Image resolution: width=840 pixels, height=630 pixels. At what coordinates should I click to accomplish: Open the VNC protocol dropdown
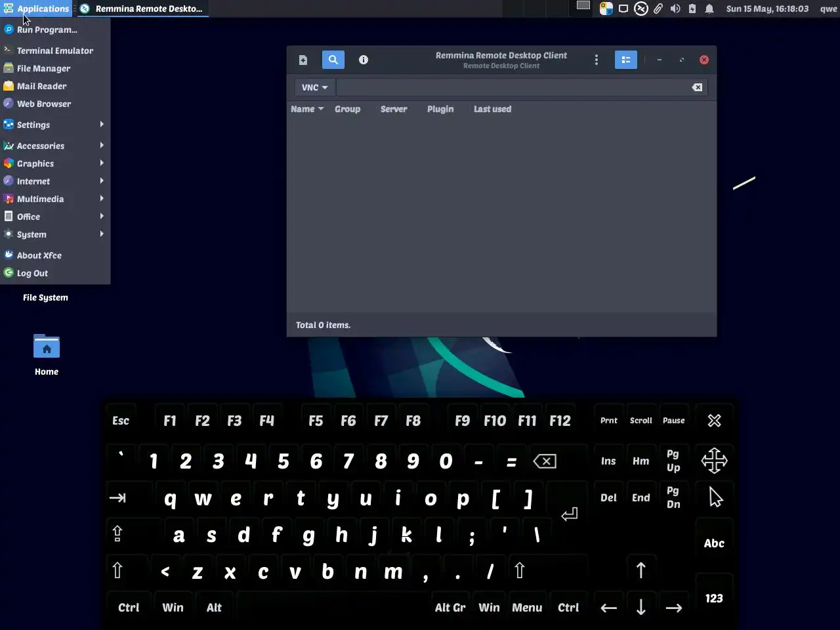coord(314,87)
